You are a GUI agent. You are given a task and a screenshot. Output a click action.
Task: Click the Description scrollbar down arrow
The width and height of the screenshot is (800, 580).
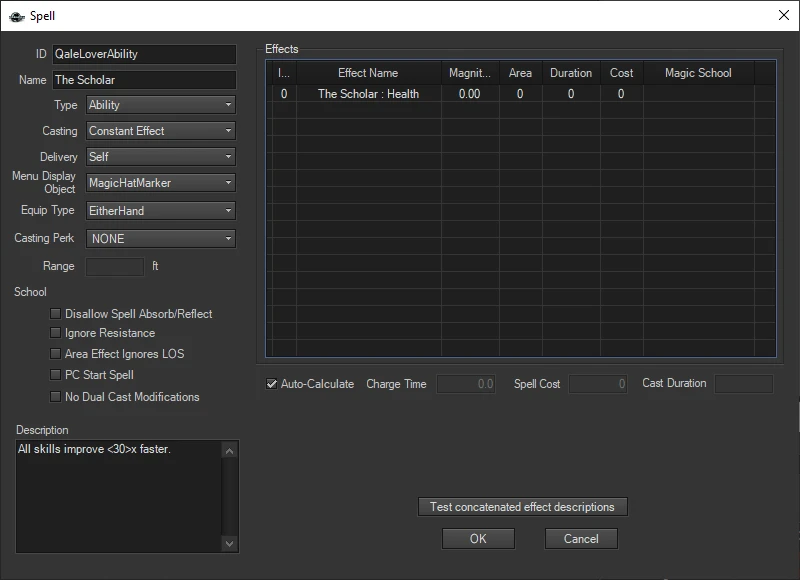pyautogui.click(x=230, y=543)
